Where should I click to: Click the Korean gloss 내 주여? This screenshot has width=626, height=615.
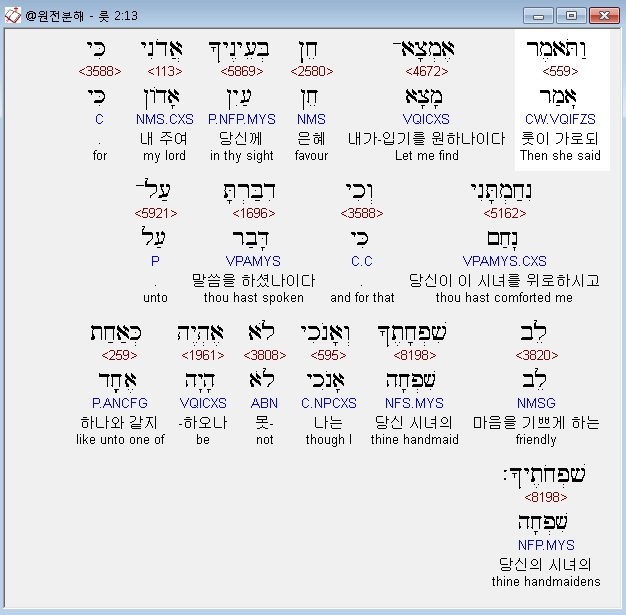pos(164,139)
